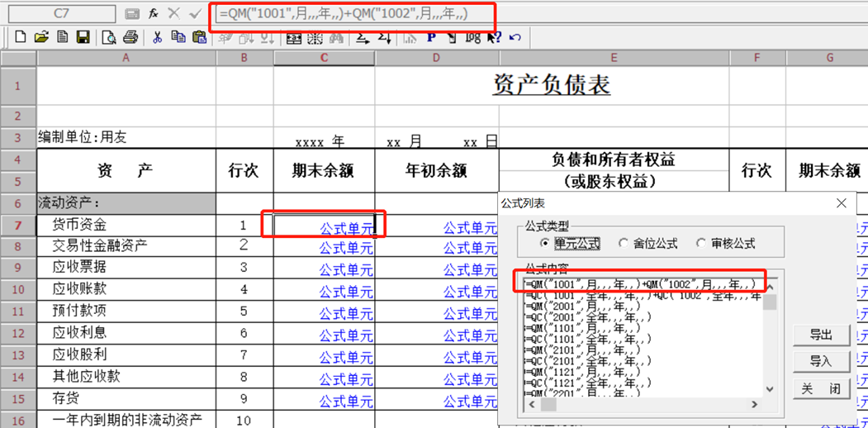Click the Cut scissors icon

pyautogui.click(x=157, y=37)
